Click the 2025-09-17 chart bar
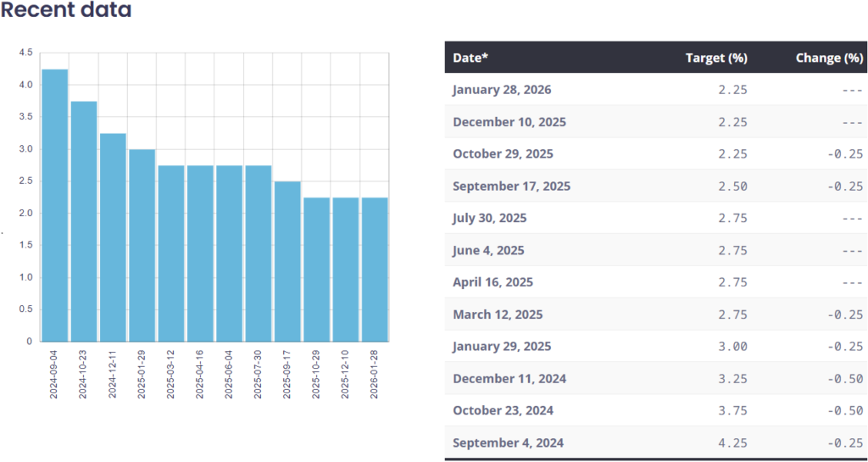This screenshot has height=462, width=868. coord(287,261)
